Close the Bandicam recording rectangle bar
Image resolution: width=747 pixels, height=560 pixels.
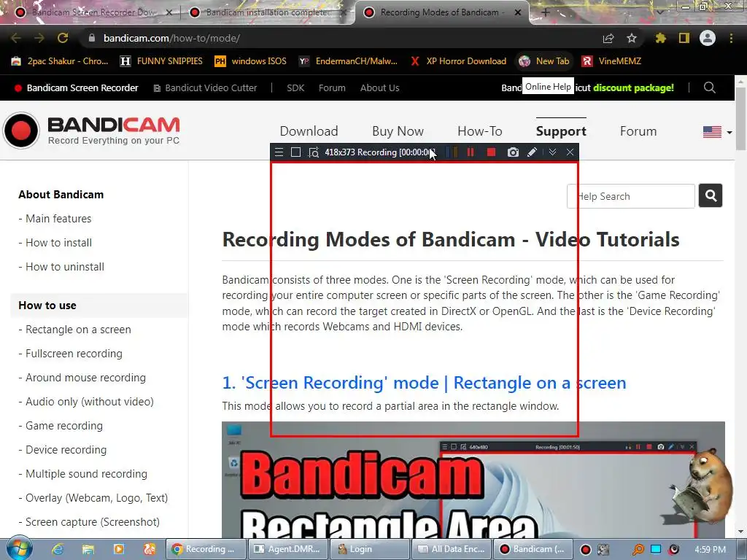(570, 152)
